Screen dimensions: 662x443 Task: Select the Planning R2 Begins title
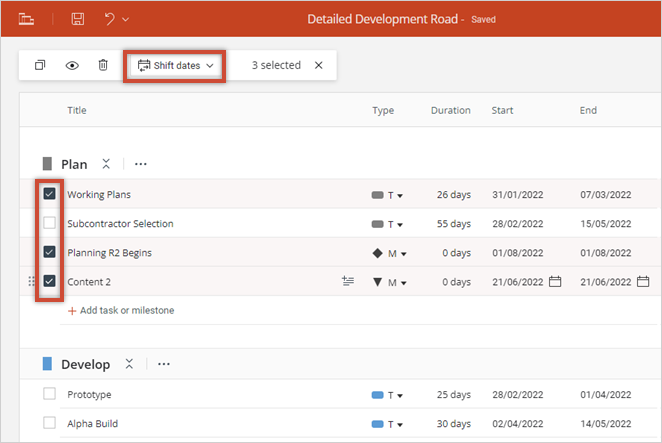coord(109,253)
